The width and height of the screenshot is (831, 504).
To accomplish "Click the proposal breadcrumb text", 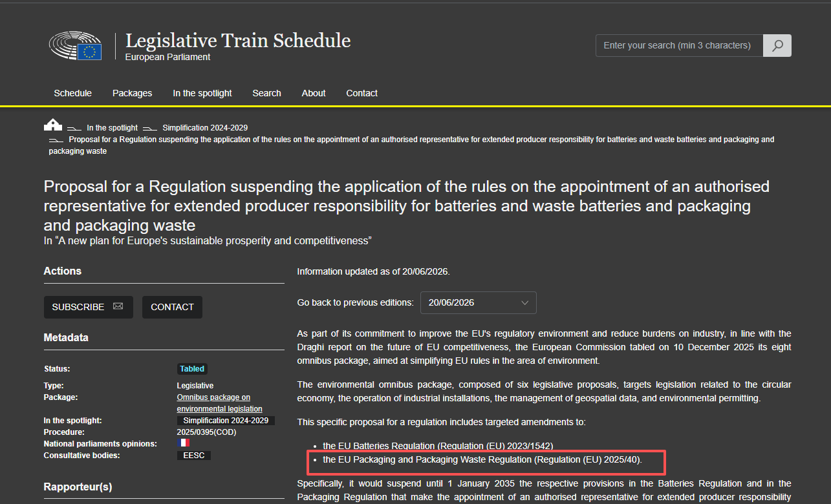I will click(x=411, y=145).
